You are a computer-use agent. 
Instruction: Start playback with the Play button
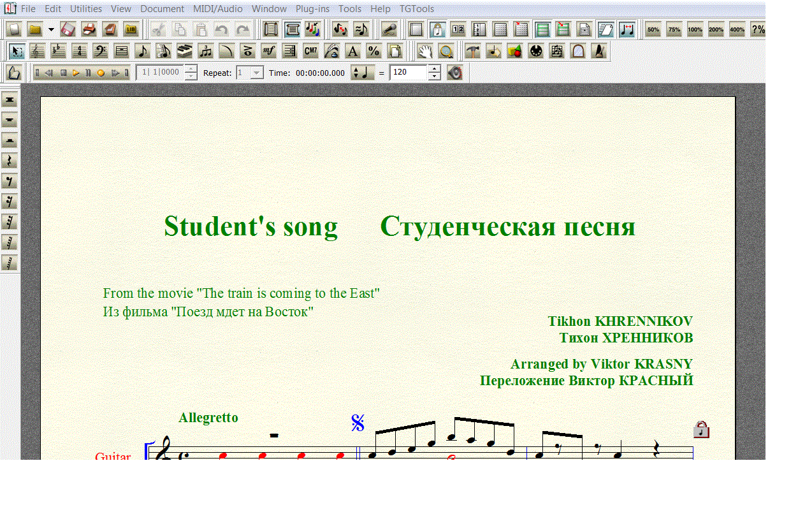(x=76, y=73)
